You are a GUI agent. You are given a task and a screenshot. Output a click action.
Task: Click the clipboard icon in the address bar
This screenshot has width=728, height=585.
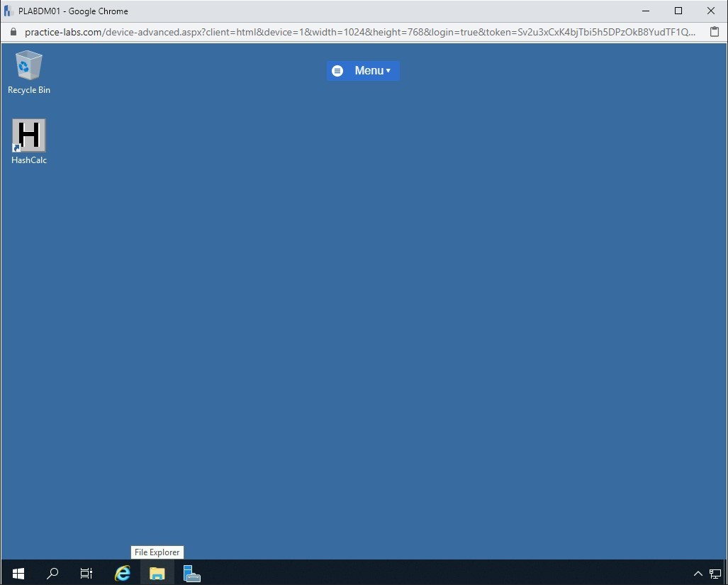[715, 32]
